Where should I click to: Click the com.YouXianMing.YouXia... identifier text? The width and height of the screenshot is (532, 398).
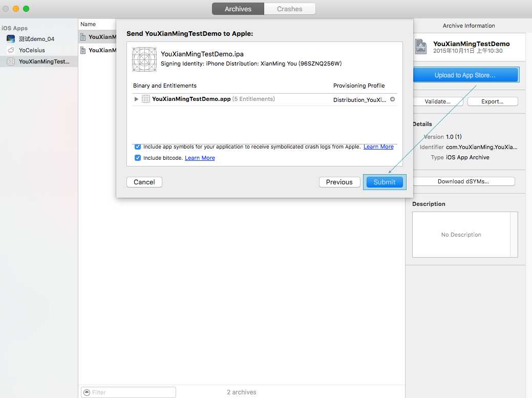(x=481, y=147)
